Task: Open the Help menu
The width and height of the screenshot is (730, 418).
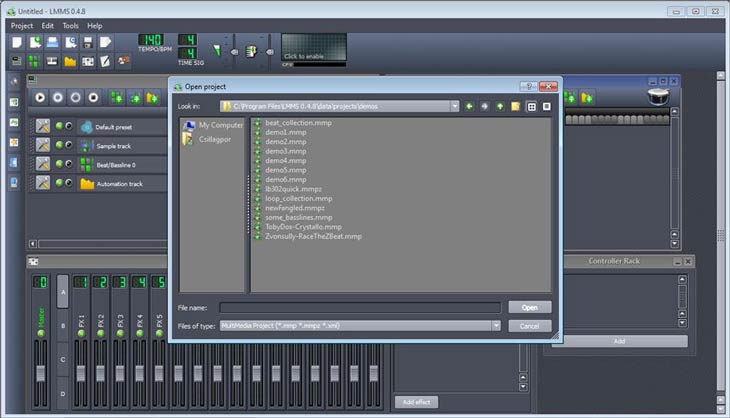Action: [95, 25]
